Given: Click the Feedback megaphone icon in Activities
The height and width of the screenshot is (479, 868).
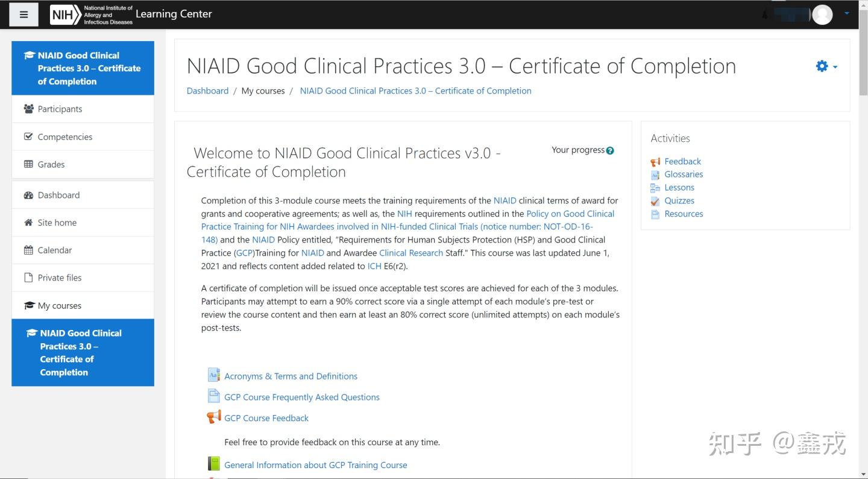Looking at the screenshot, I should pos(655,162).
